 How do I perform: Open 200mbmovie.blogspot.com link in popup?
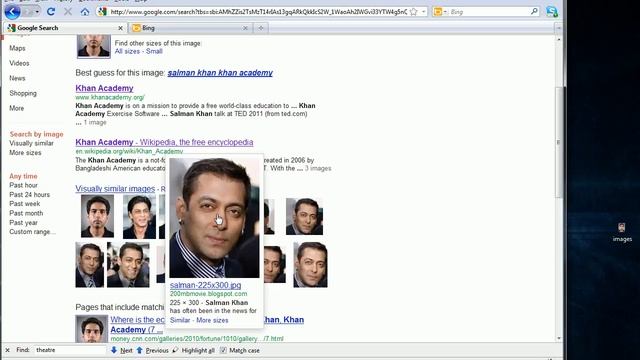pyautogui.click(x=208, y=294)
